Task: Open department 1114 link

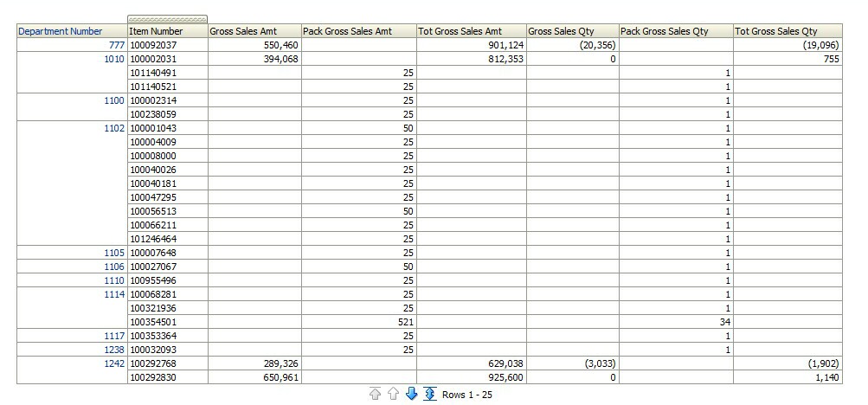Action: pos(114,294)
